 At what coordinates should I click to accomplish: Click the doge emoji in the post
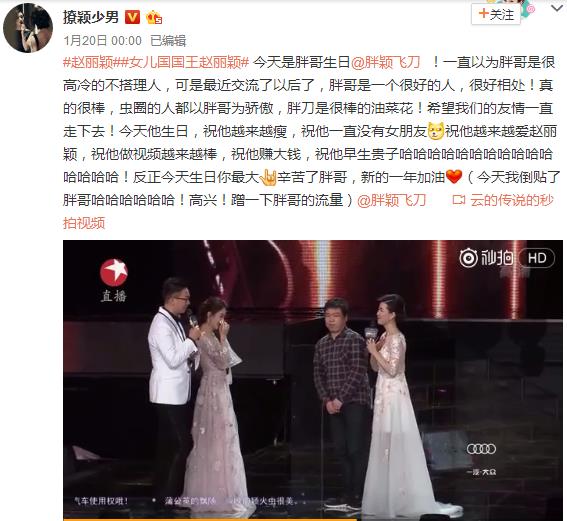click(x=436, y=131)
